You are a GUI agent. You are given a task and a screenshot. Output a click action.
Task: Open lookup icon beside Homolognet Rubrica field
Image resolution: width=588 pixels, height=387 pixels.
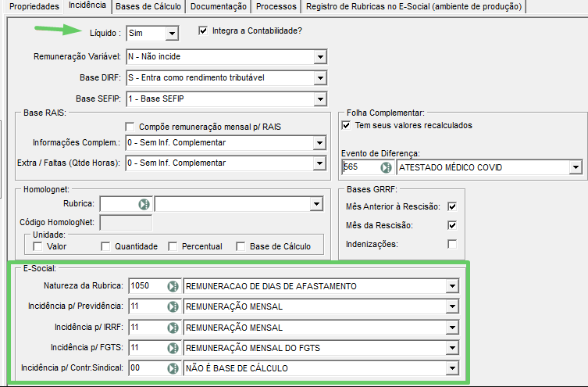(144, 204)
